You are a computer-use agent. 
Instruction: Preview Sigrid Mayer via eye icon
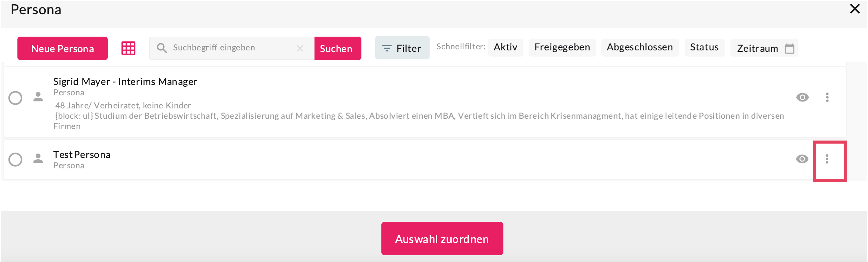click(x=802, y=97)
